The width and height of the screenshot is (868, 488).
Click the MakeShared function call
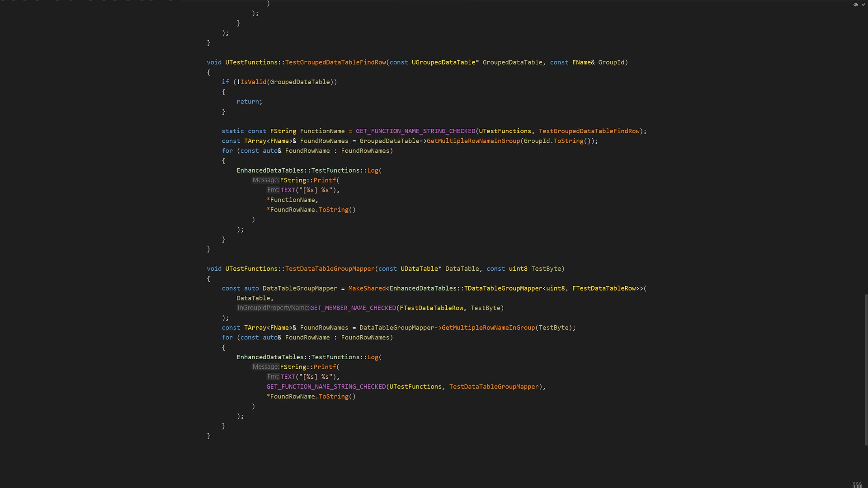pos(367,288)
